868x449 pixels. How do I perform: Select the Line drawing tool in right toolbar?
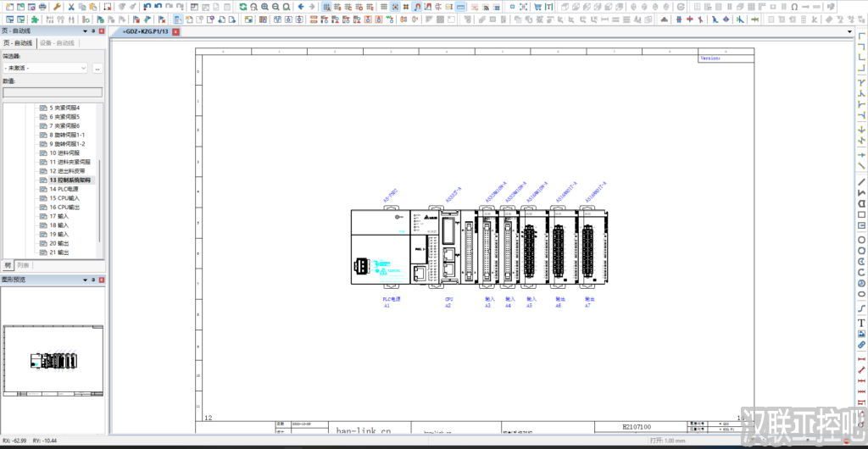(861, 182)
